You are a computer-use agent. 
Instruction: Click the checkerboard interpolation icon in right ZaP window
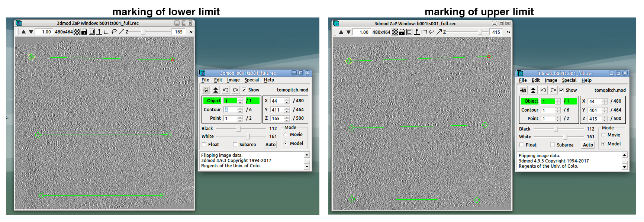tap(395, 32)
